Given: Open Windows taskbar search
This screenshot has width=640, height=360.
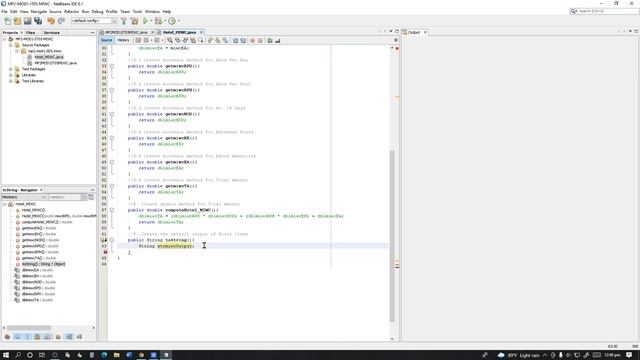Looking at the screenshot, I should 18,355.
